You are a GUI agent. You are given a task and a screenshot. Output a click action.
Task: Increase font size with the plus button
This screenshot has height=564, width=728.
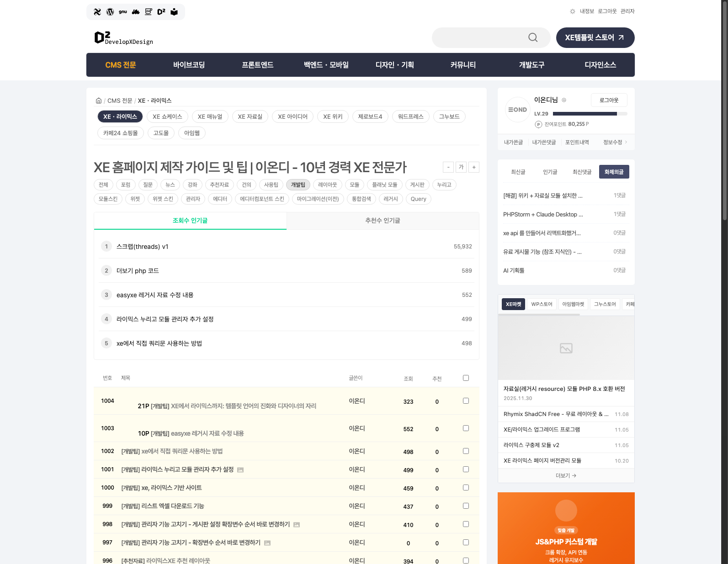tap(474, 167)
